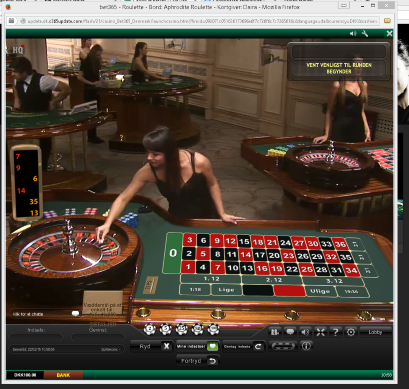
Task: Bet on the first dozen 1.12
Action: [x=211, y=279]
